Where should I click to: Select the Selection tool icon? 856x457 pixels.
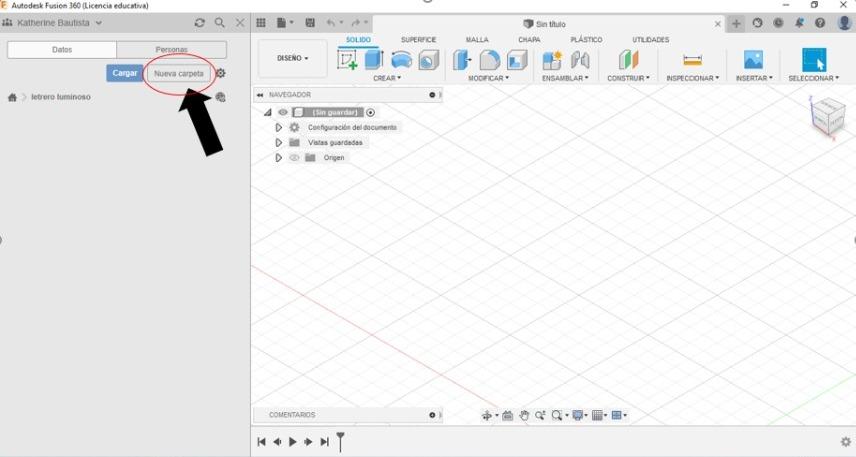[x=813, y=60]
